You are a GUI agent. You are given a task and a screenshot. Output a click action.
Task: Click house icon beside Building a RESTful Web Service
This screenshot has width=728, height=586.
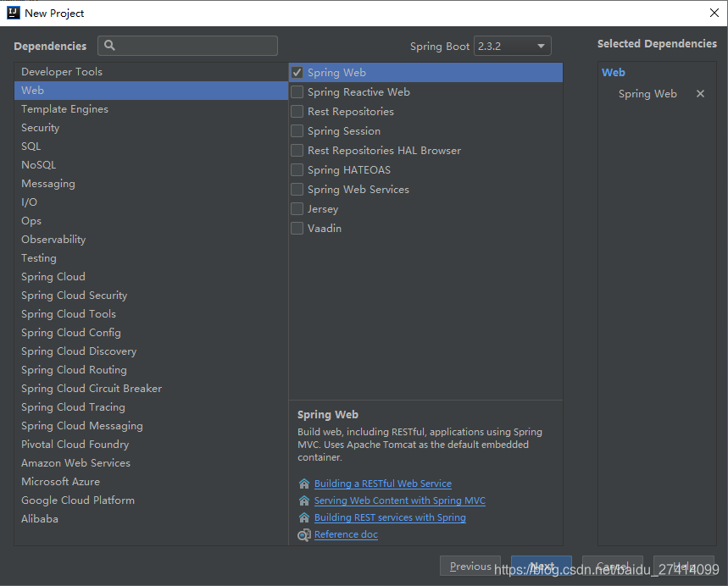(304, 484)
